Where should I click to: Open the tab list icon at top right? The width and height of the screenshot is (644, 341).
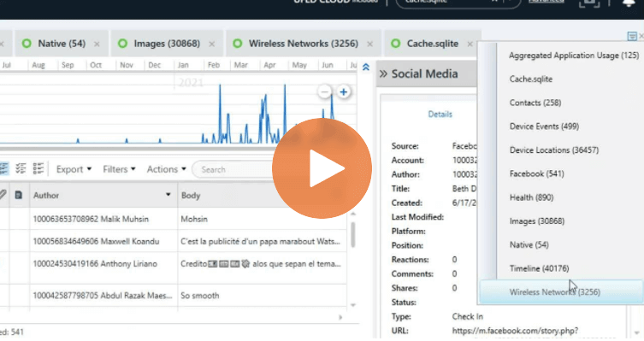tap(632, 37)
